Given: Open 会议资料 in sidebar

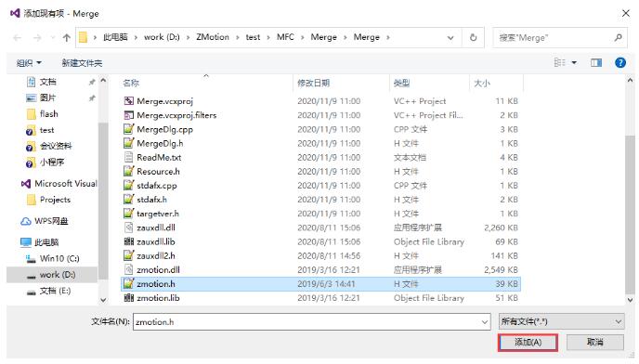Looking at the screenshot, I should [48, 146].
